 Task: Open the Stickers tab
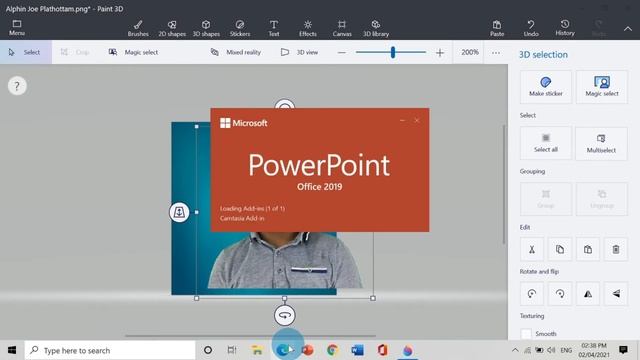pos(240,29)
